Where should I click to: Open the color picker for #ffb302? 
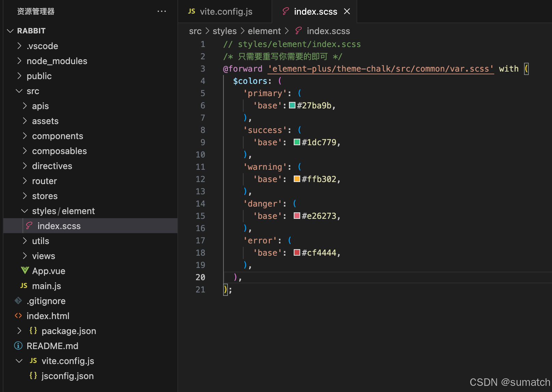(297, 179)
